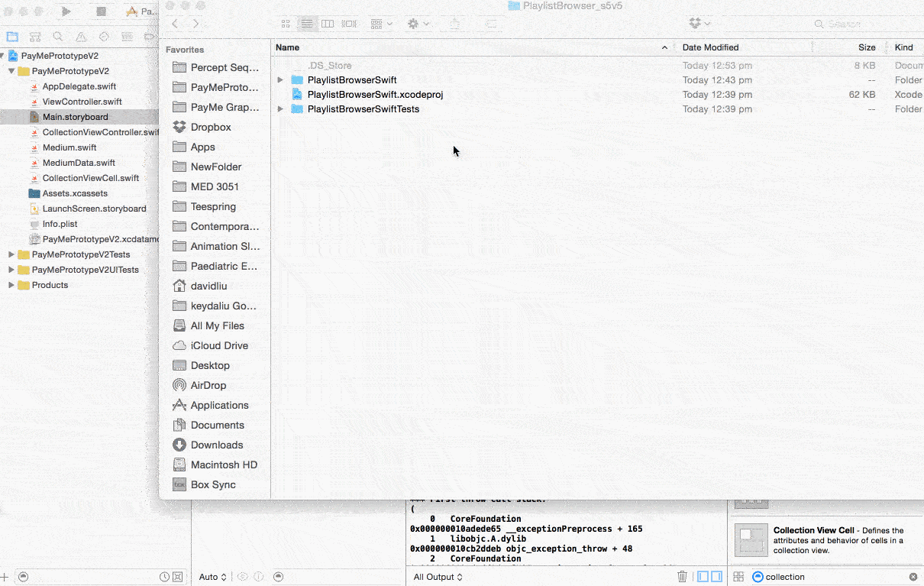
Task: Expand PayMePrototypeV2UITests group
Action: (11, 270)
